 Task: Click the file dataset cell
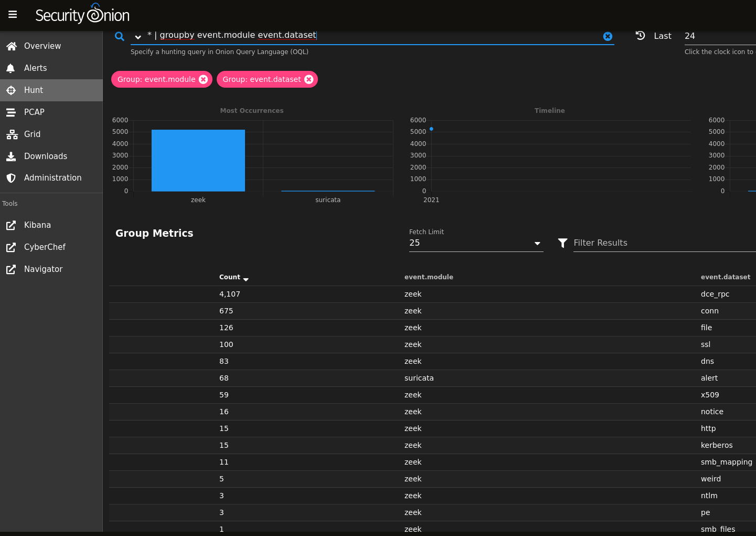706,328
